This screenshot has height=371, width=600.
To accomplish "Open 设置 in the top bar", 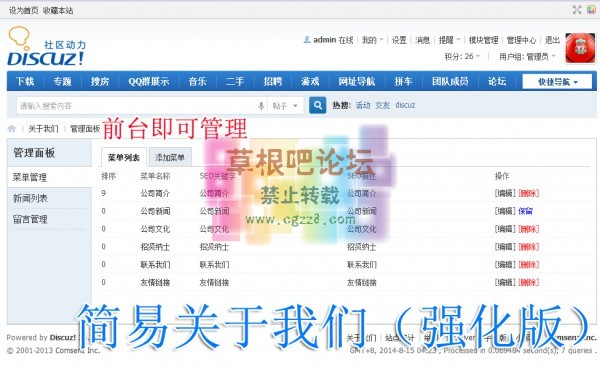I will [399, 40].
